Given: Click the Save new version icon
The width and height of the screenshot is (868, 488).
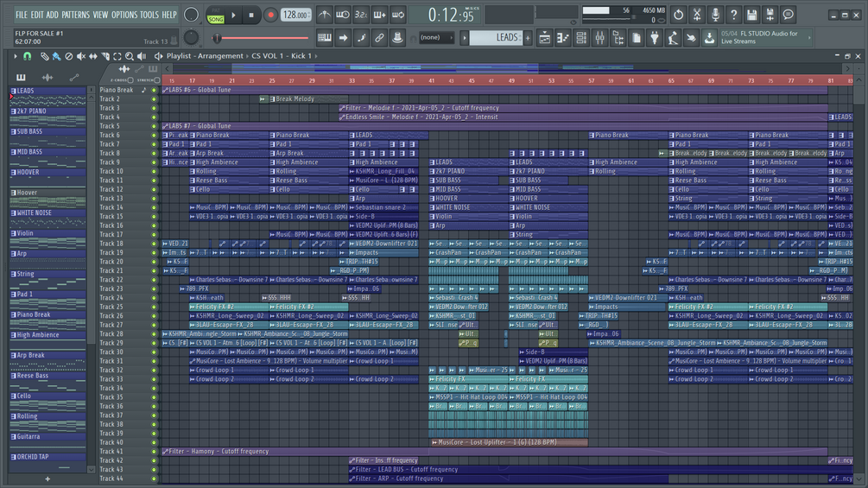Looking at the screenshot, I should pos(770,15).
